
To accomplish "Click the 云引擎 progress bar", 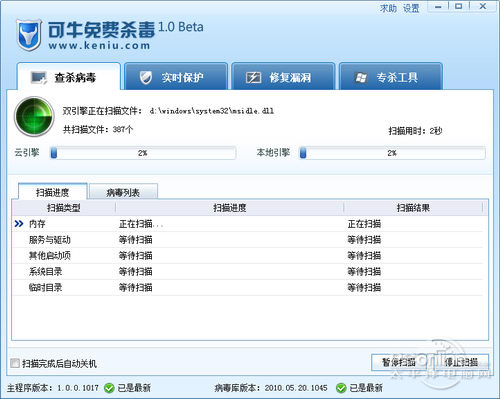I will 143,153.
